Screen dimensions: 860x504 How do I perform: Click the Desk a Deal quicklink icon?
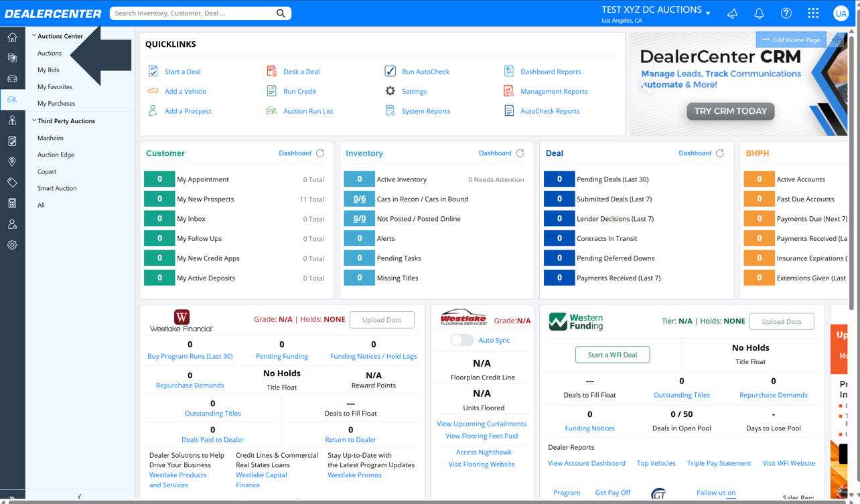pyautogui.click(x=271, y=71)
